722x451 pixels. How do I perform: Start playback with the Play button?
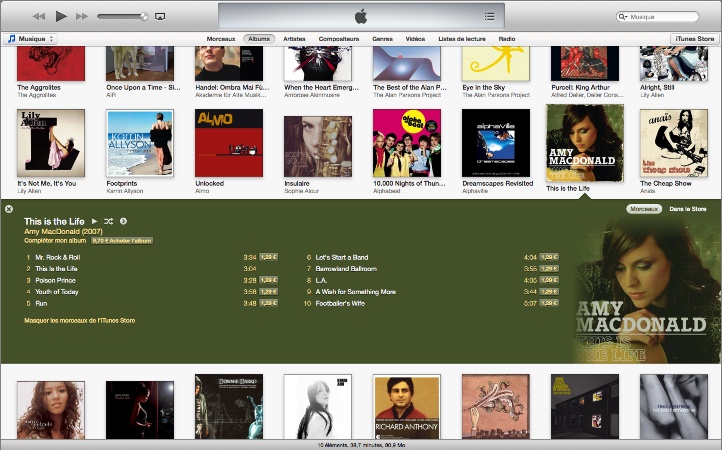point(61,17)
